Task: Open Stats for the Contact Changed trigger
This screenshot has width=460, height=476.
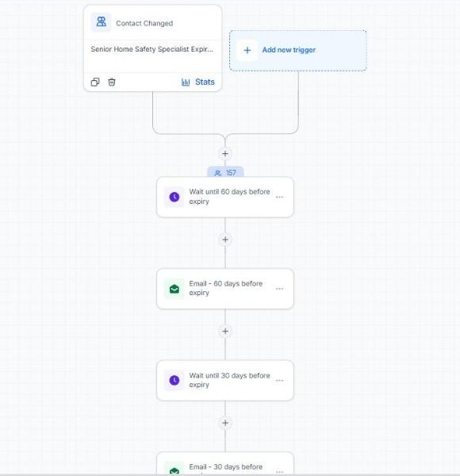Action: coord(197,82)
